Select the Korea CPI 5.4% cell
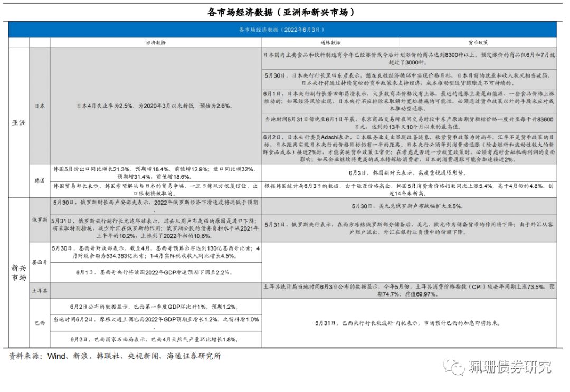The image size is (570, 392). pyautogui.click(x=410, y=189)
